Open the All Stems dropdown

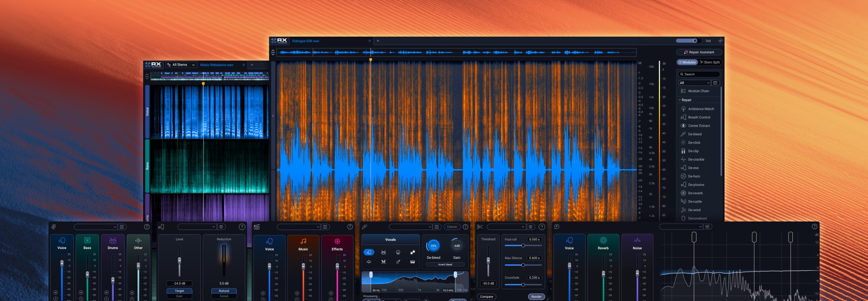pos(181,65)
